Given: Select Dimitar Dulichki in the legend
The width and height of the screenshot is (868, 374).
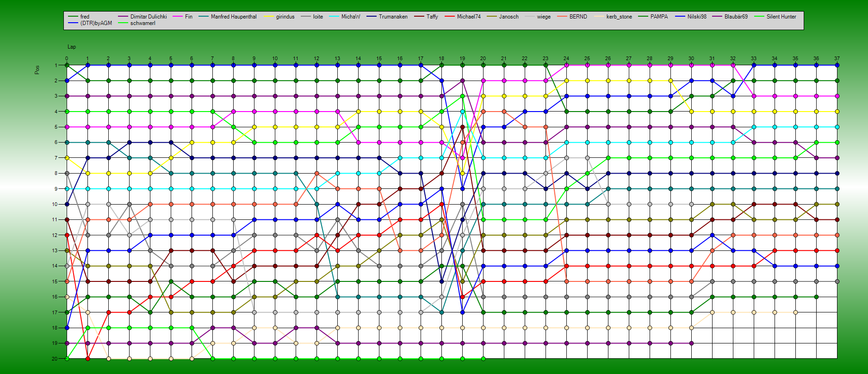Looking at the screenshot, I should [149, 17].
